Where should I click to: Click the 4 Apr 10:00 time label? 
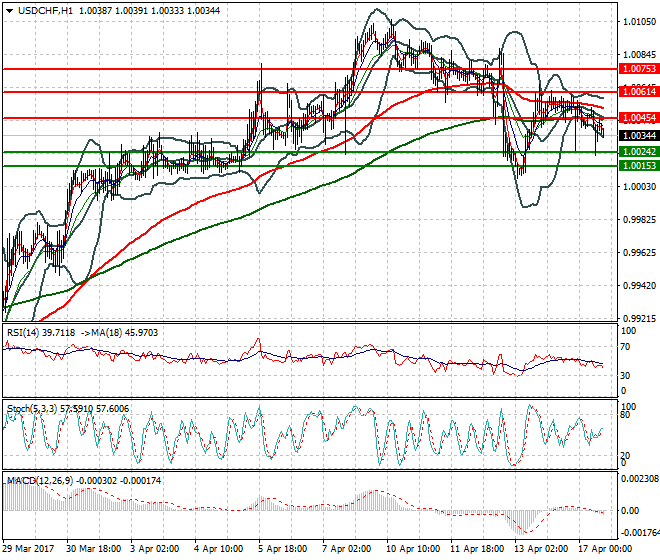click(218, 549)
